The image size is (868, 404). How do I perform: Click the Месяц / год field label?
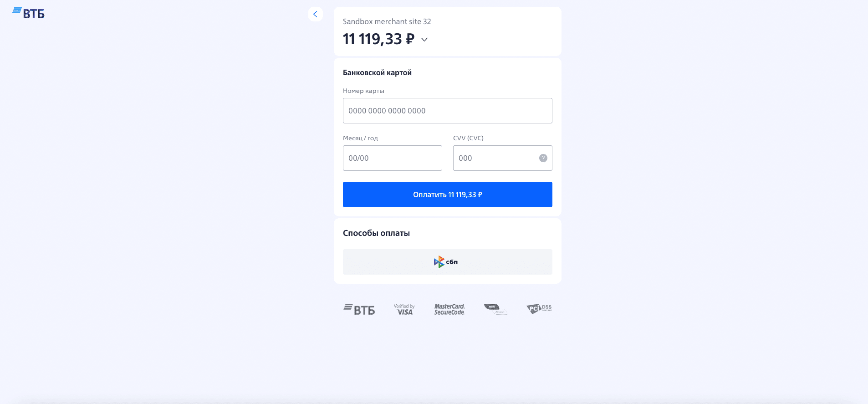coord(360,138)
